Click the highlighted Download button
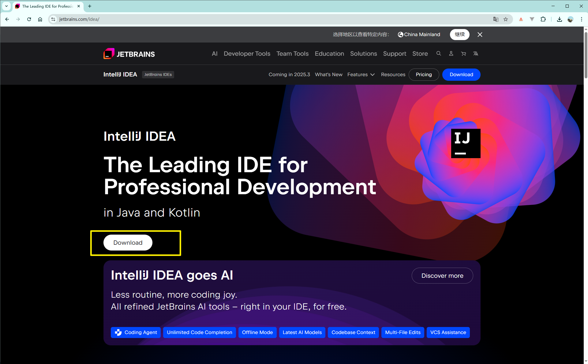 point(128,242)
